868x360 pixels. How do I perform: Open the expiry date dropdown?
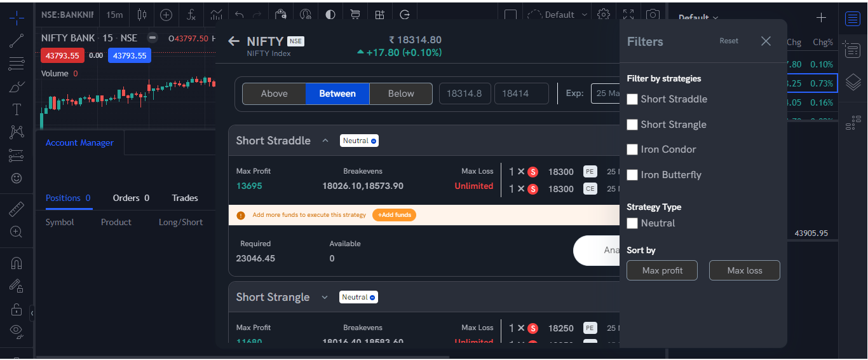(x=606, y=93)
